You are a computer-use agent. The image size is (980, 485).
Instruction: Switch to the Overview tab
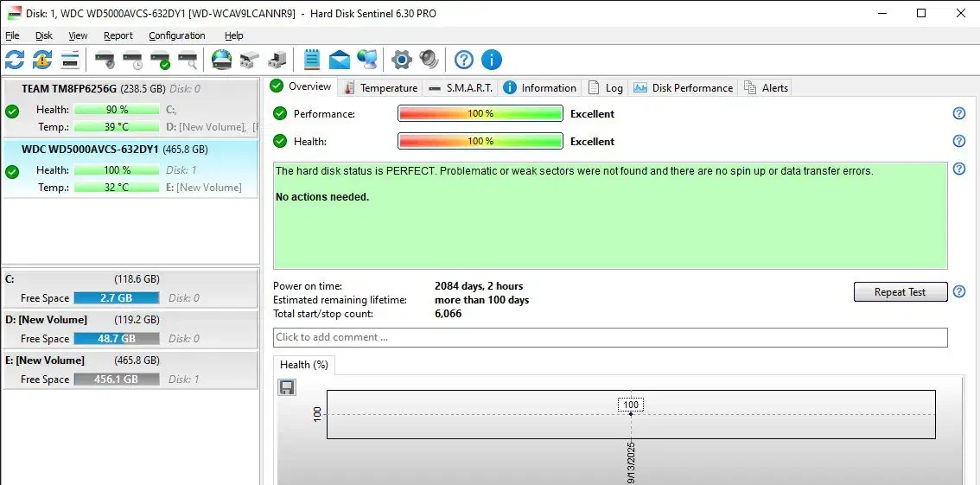click(x=302, y=86)
